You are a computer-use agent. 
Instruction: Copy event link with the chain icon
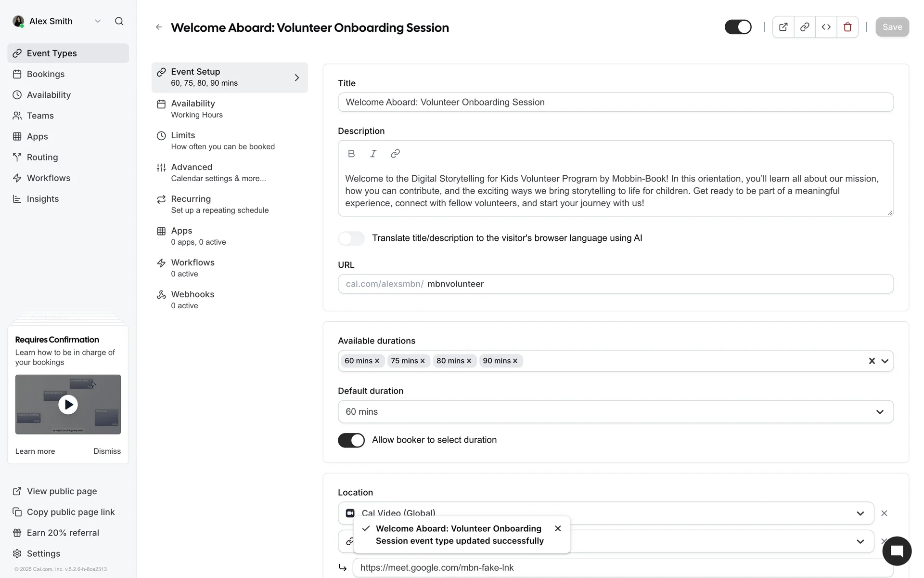point(805,27)
